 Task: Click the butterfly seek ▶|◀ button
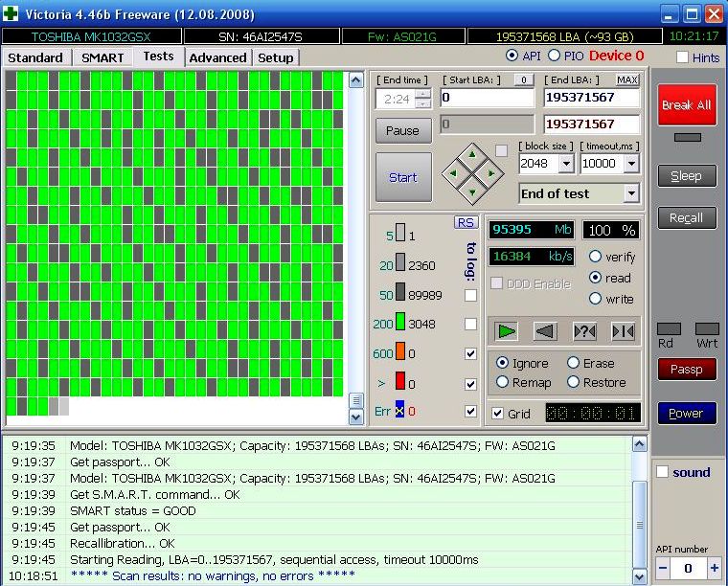[x=623, y=331]
